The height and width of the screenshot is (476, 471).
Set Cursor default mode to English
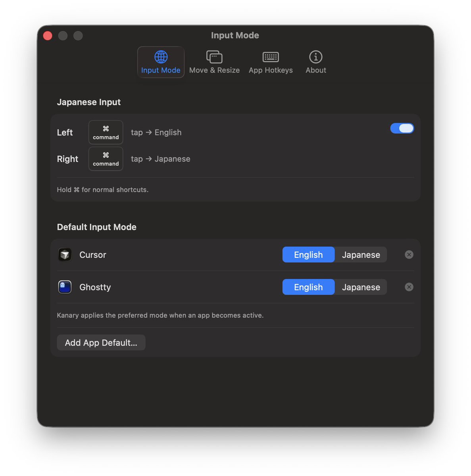pyautogui.click(x=308, y=255)
